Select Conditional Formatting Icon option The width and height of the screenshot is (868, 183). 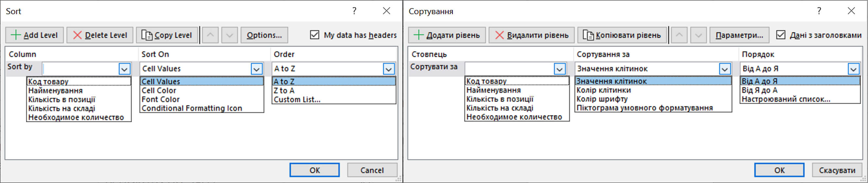202,108
